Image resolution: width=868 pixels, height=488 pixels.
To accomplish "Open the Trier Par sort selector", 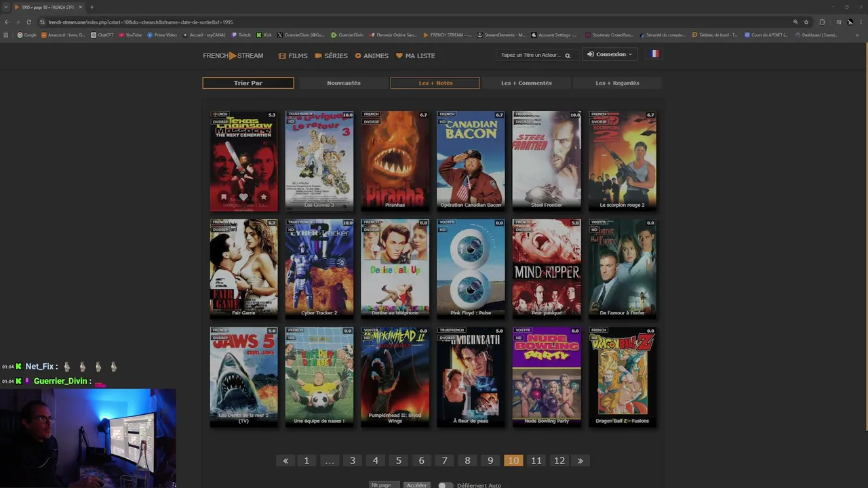I will 248,83.
